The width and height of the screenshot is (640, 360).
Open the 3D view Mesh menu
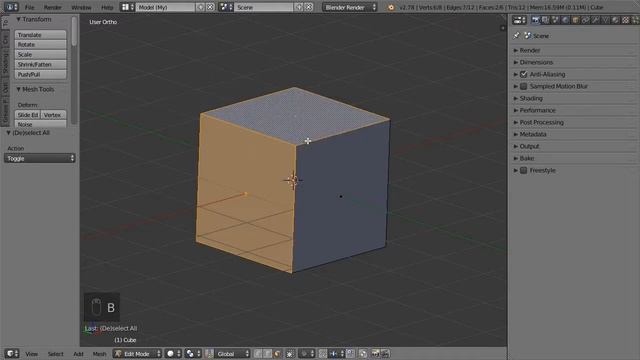99,354
